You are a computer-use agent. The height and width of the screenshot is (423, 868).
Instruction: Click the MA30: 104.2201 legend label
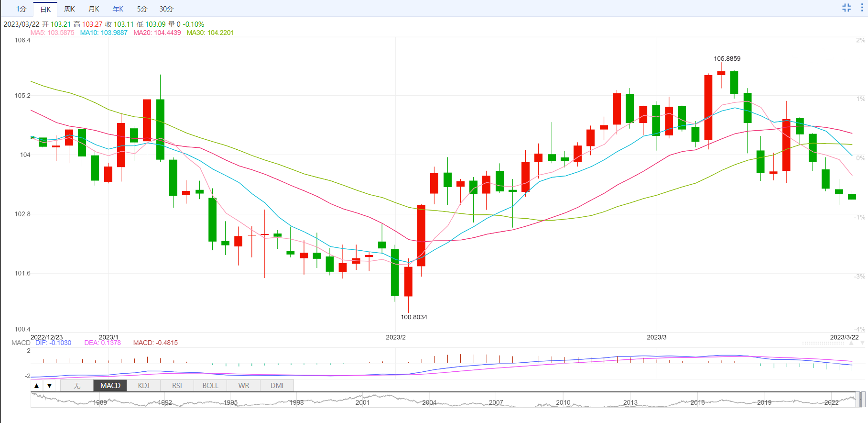tap(210, 33)
